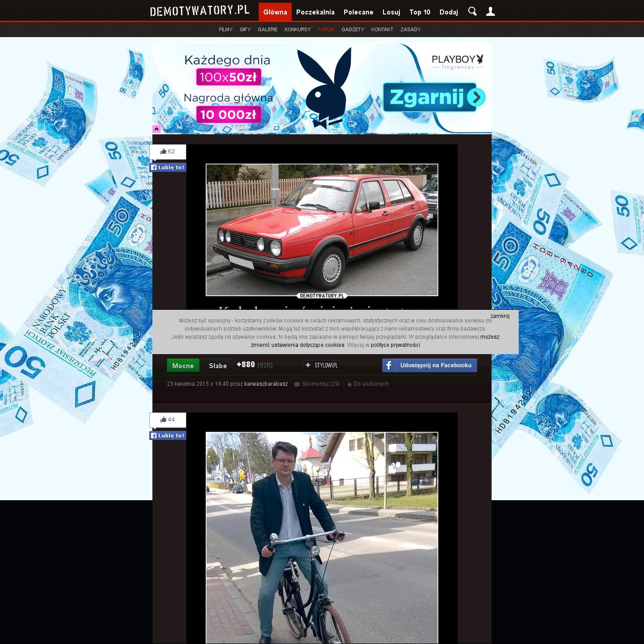Click the Demotywatory.pl logo

[199, 11]
